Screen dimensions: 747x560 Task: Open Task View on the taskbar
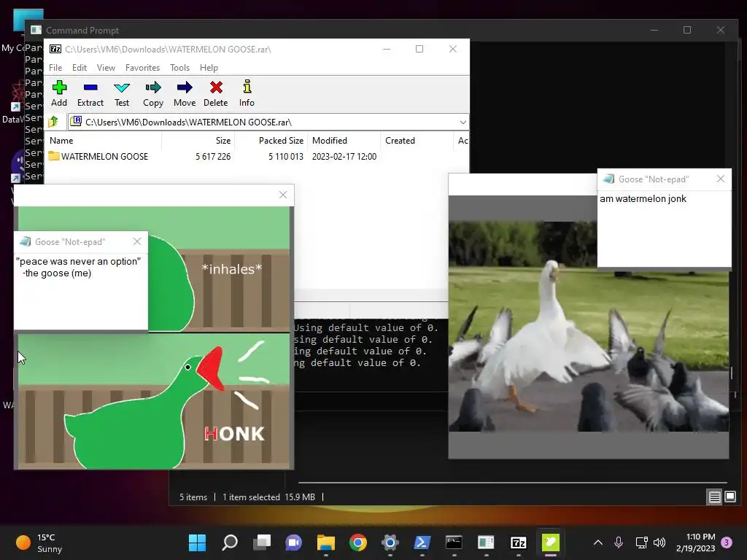[x=262, y=542]
